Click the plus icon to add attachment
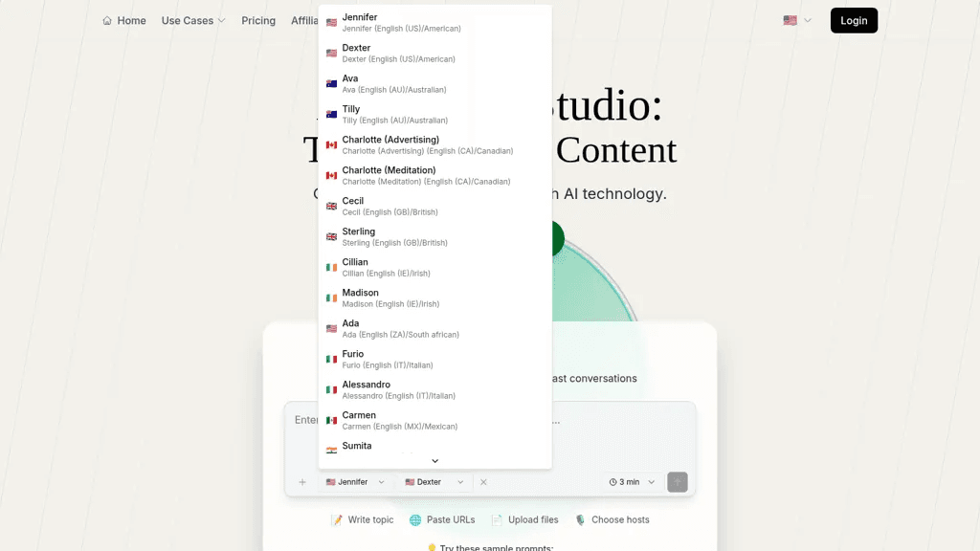Screen dimensions: 980x551 coord(302,482)
